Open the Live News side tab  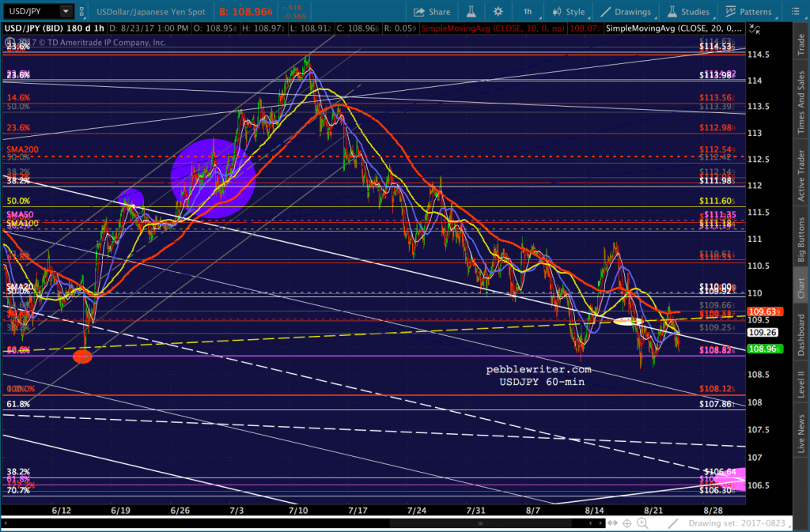pyautogui.click(x=801, y=432)
